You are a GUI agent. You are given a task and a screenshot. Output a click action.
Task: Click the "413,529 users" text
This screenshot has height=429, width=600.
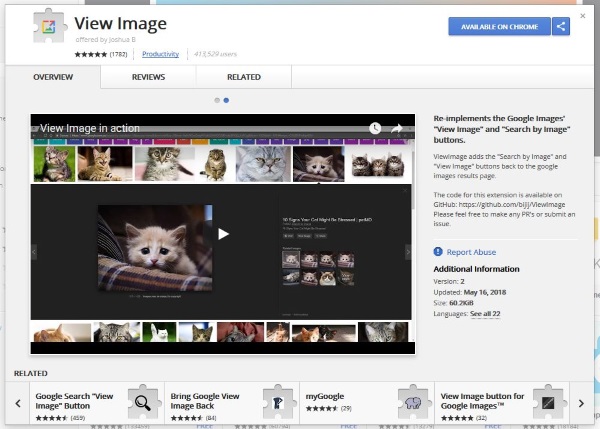tap(215, 54)
